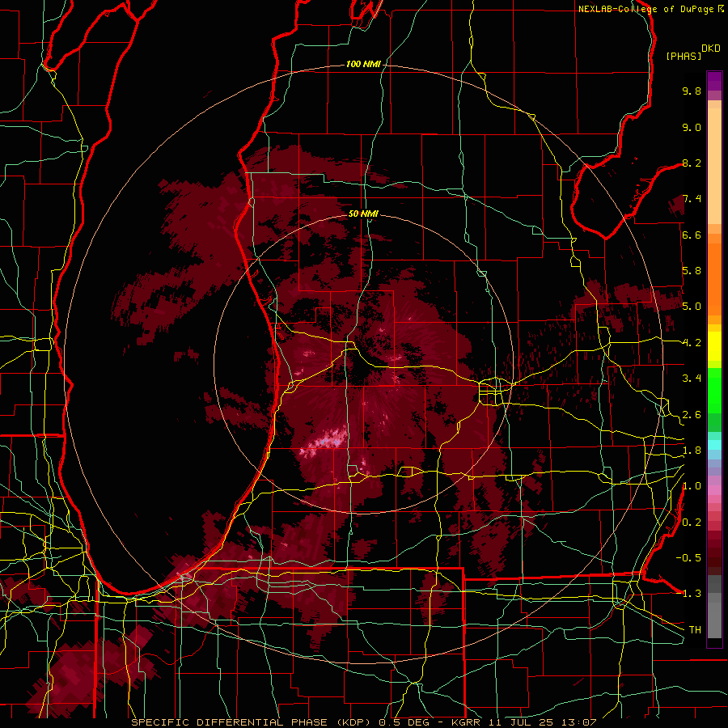Select the 5.0 scale value
The width and height of the screenshot is (728, 728).
(x=692, y=307)
